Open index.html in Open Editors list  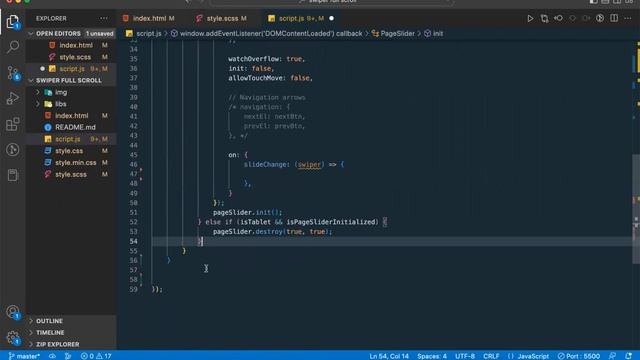coord(72,45)
